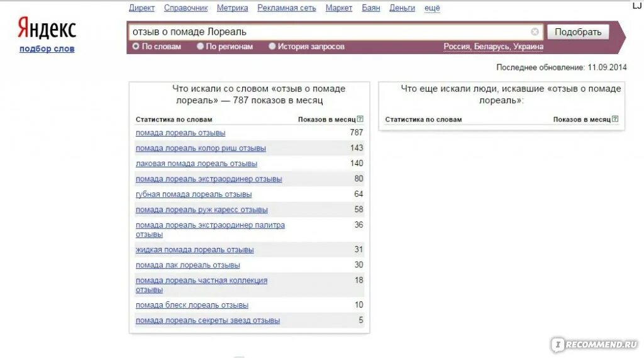Click the 787 impressions value in first row
This screenshot has width=644, height=358.
click(x=357, y=132)
